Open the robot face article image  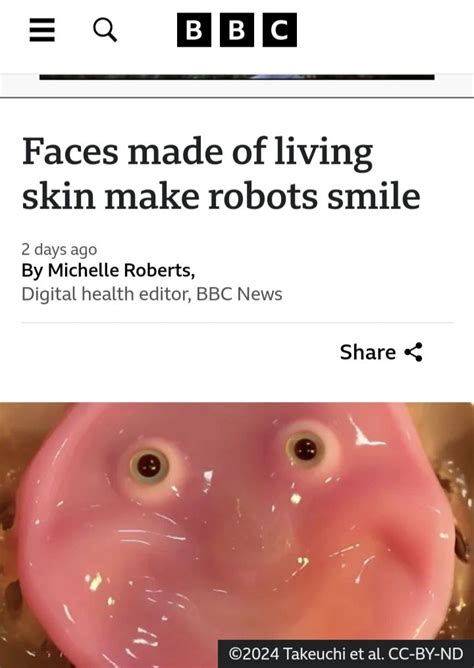pyautogui.click(x=237, y=535)
